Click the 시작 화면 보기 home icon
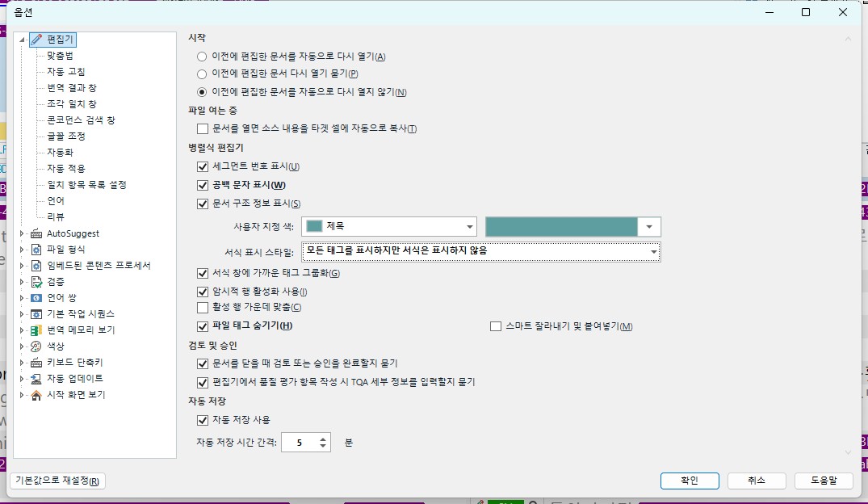This screenshot has width=868, height=504. click(36, 395)
